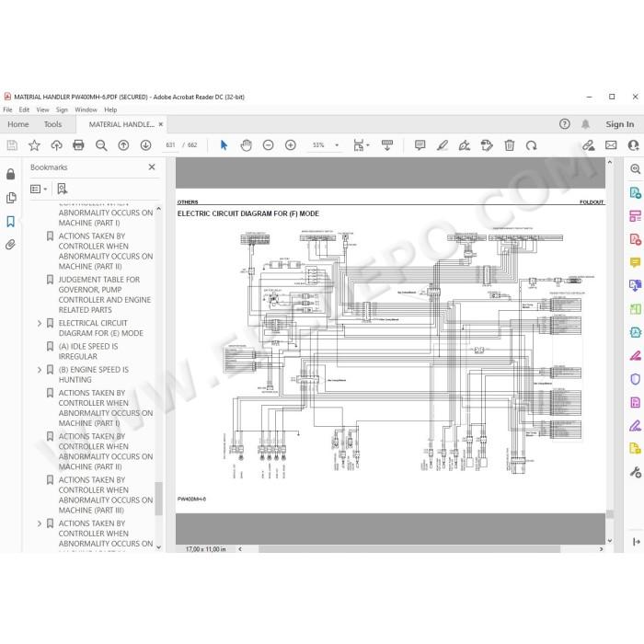Viewport: 644px width, 644px height.
Task: Open the zoom percentage dropdown
Action: click(x=337, y=145)
